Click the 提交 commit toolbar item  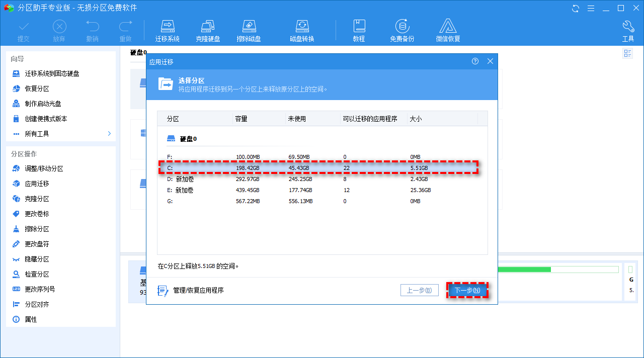click(23, 29)
